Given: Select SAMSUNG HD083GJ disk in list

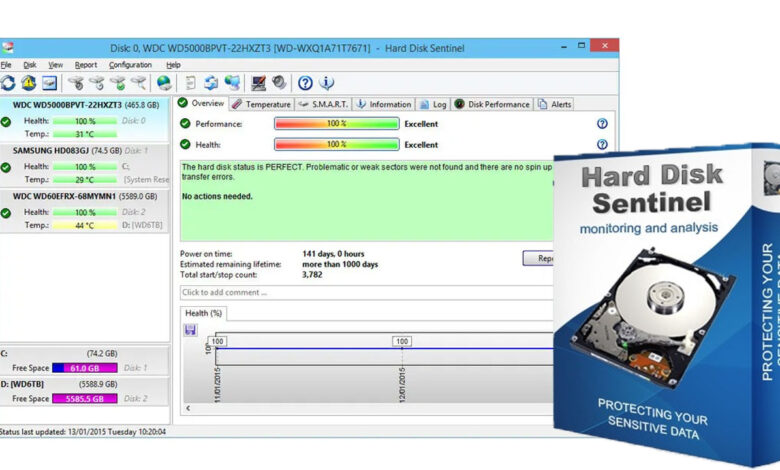Looking at the screenshot, I should point(85,165).
